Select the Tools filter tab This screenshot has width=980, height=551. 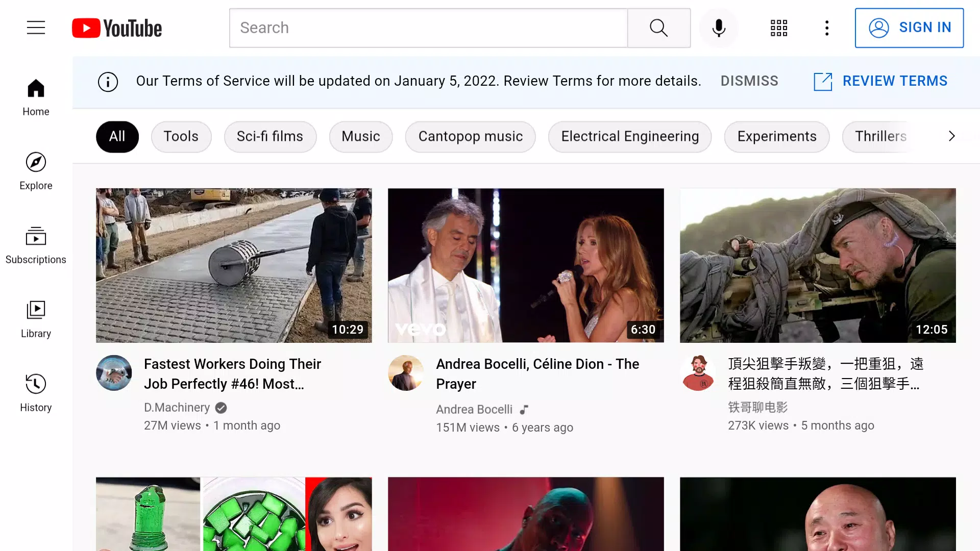coord(181,136)
